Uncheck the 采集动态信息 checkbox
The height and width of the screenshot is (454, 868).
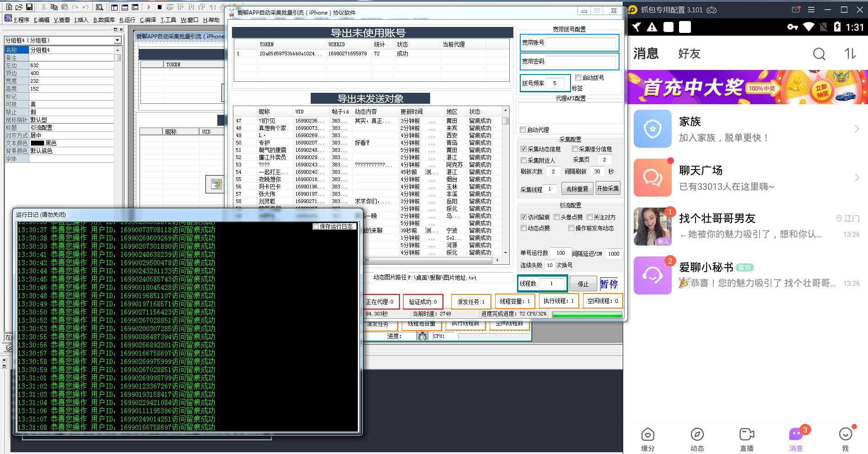tap(523, 149)
